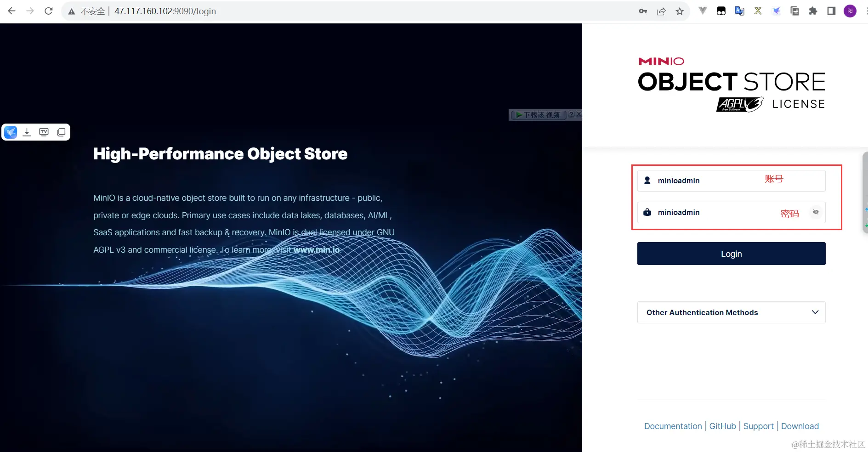Go back to the previous page

point(12,11)
